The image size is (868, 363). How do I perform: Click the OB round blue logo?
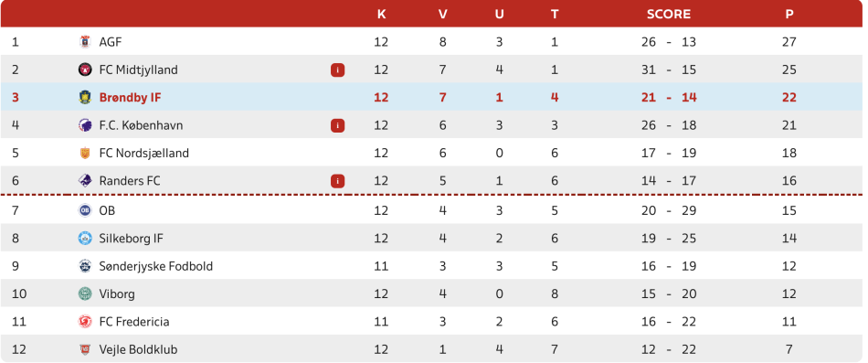[84, 210]
